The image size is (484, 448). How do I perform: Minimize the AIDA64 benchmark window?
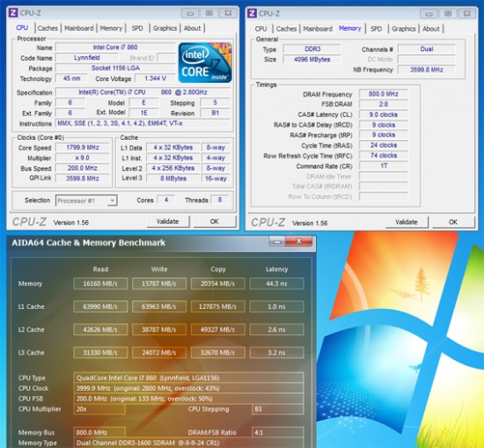pyautogui.click(x=277, y=241)
